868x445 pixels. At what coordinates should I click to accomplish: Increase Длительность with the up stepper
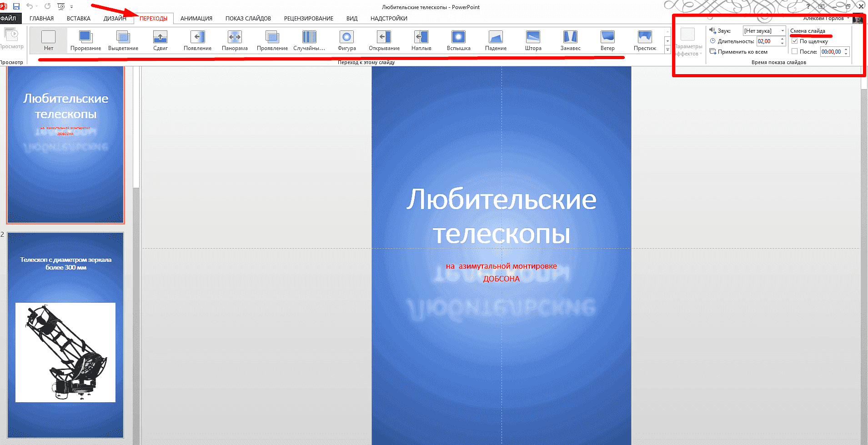(x=782, y=39)
